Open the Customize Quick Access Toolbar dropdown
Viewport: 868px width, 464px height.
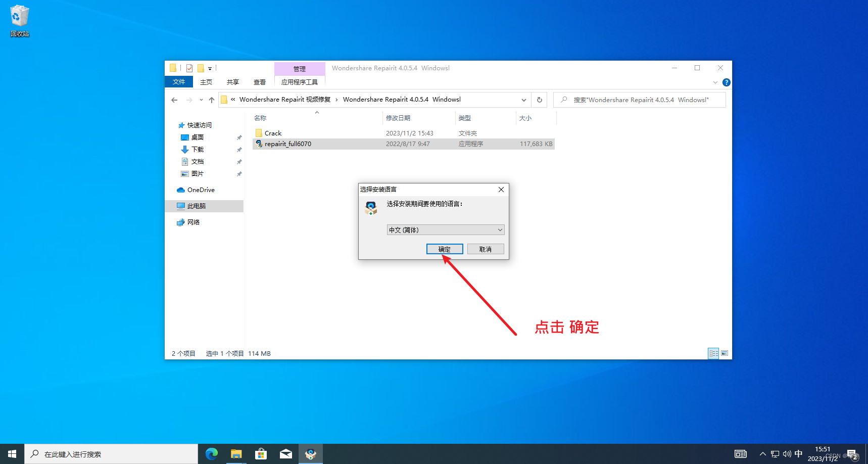pyautogui.click(x=210, y=68)
